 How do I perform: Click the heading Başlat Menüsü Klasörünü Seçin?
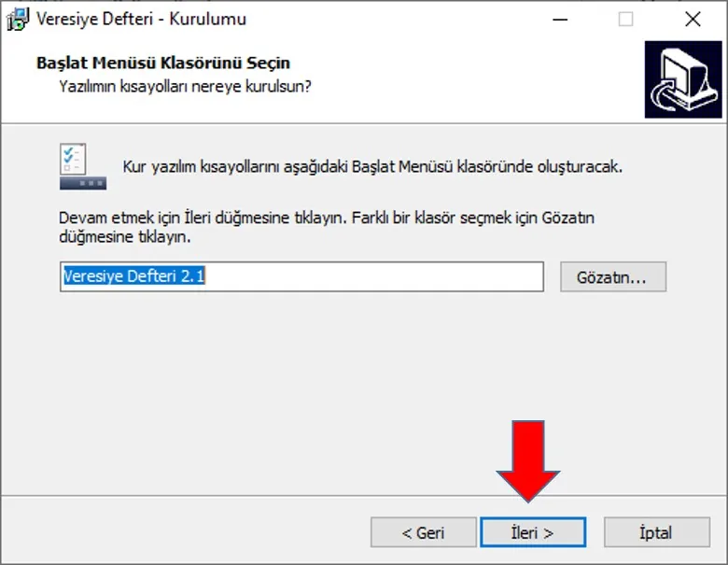click(x=163, y=63)
